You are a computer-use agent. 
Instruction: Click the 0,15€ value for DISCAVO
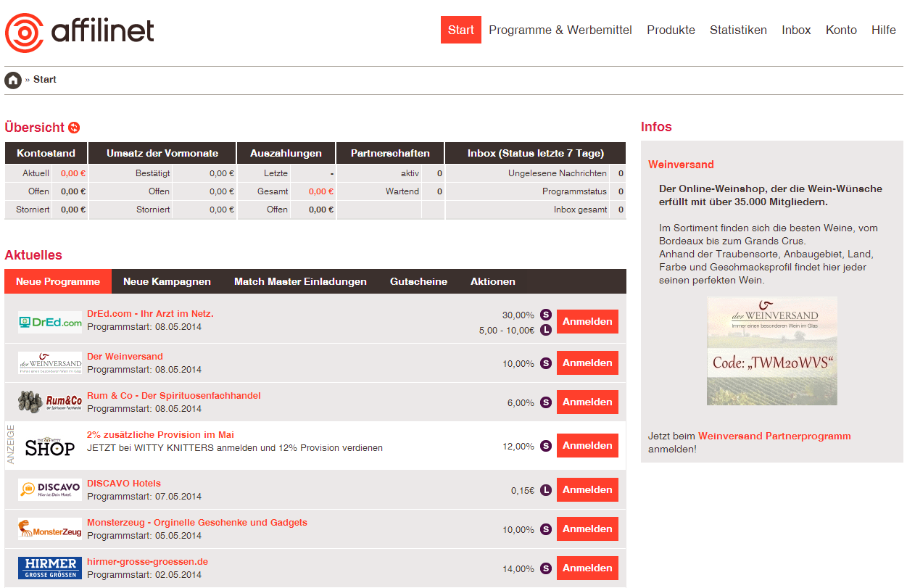click(x=523, y=491)
